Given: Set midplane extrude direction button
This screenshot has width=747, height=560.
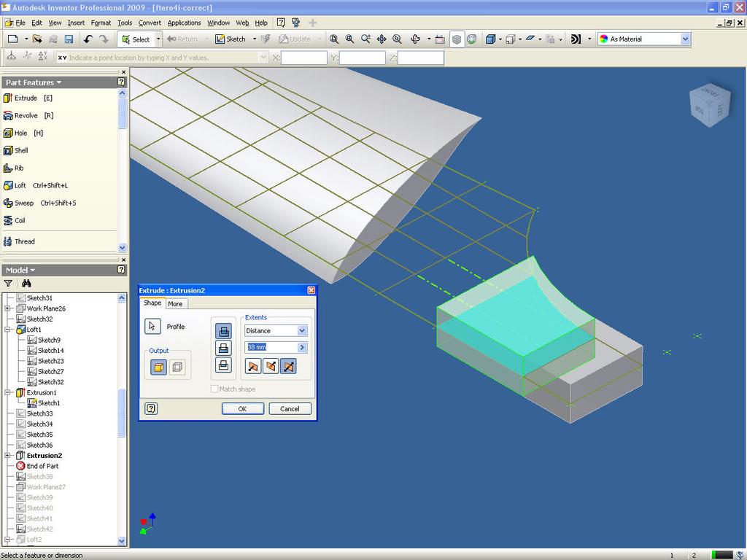Looking at the screenshot, I should [x=288, y=366].
